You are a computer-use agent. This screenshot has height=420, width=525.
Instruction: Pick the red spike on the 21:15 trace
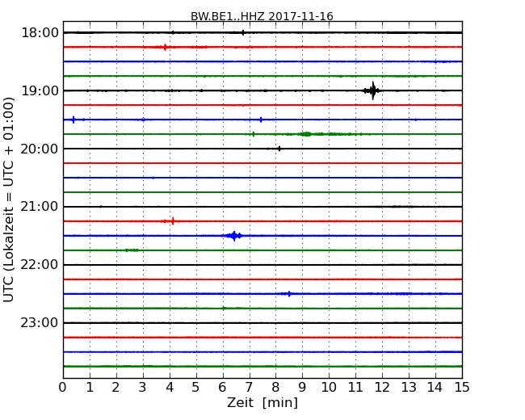tap(173, 221)
